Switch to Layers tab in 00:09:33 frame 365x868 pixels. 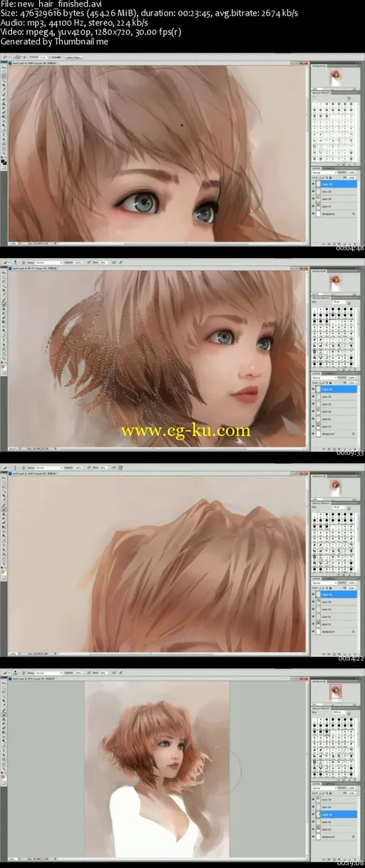pyautogui.click(x=317, y=373)
